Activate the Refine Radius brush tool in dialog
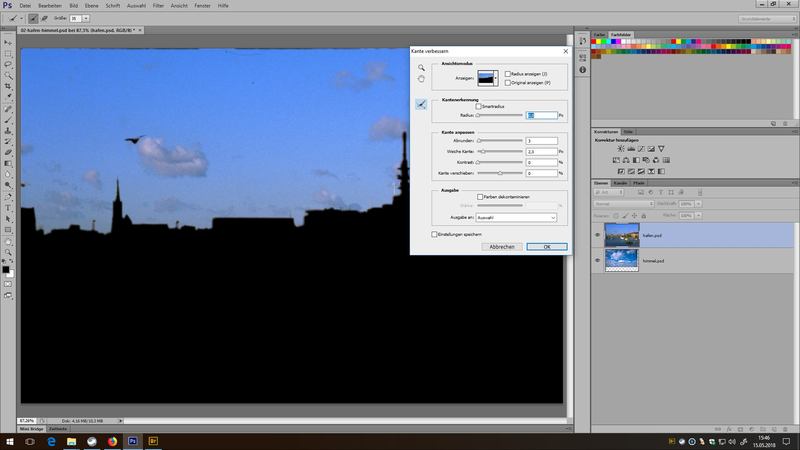 [422, 104]
